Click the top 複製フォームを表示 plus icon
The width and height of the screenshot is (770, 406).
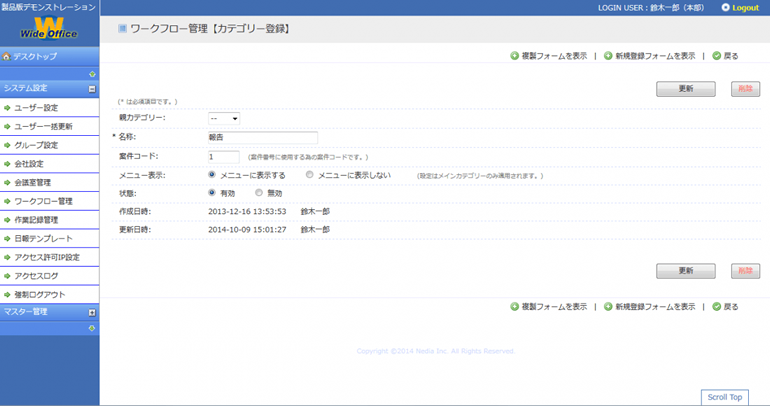coord(514,56)
